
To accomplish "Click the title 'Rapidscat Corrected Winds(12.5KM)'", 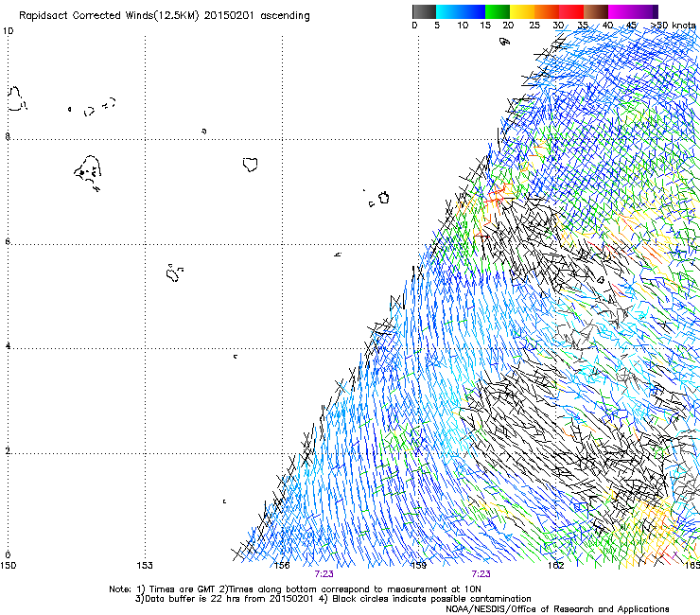I will 109,16.
